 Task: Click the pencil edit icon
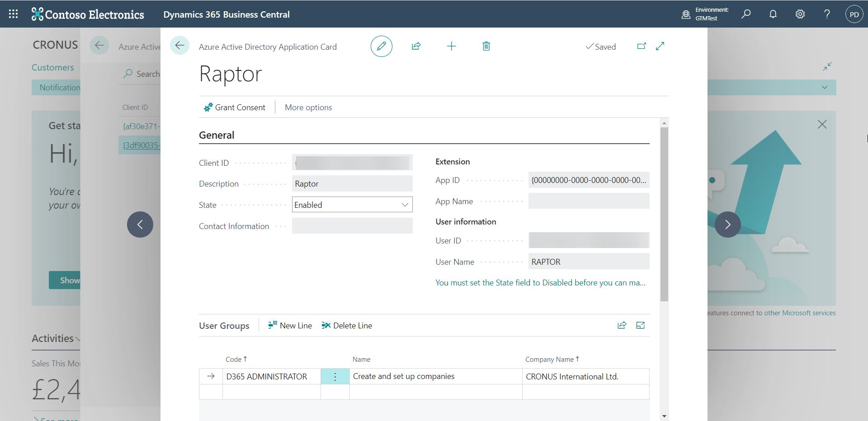tap(381, 46)
